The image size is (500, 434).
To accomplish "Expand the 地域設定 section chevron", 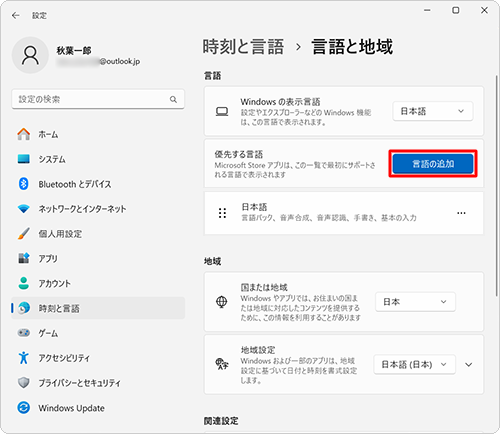I will [469, 364].
